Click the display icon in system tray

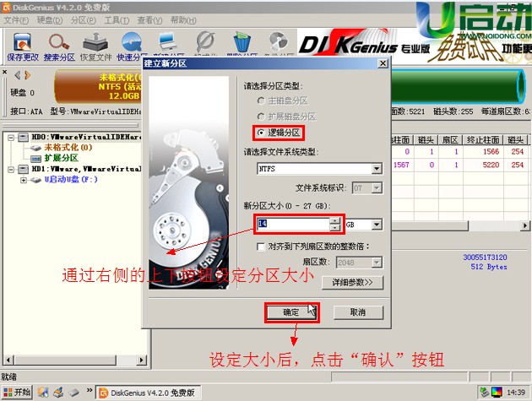(497, 393)
